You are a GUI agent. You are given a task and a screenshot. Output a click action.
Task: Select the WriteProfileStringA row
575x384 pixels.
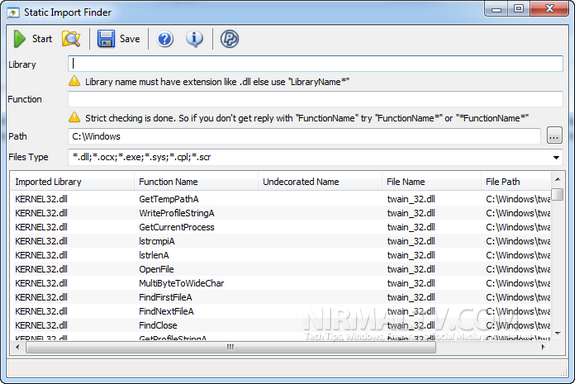click(x=281, y=213)
